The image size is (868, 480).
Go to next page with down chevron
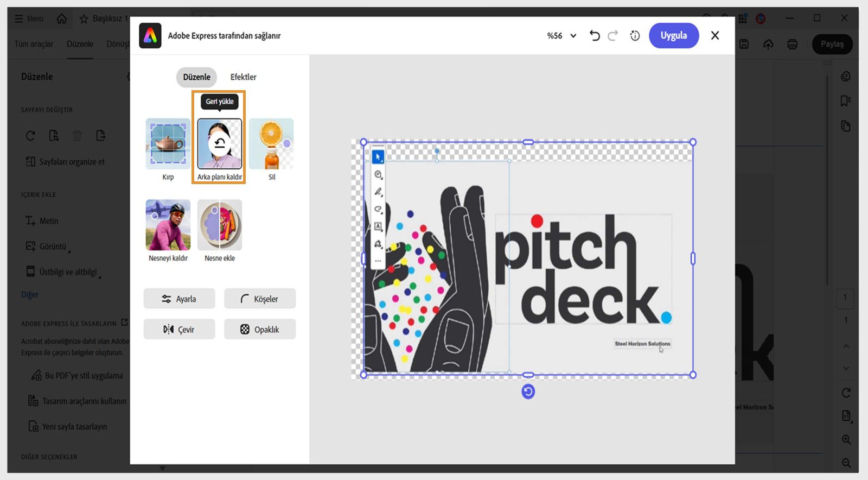click(846, 368)
